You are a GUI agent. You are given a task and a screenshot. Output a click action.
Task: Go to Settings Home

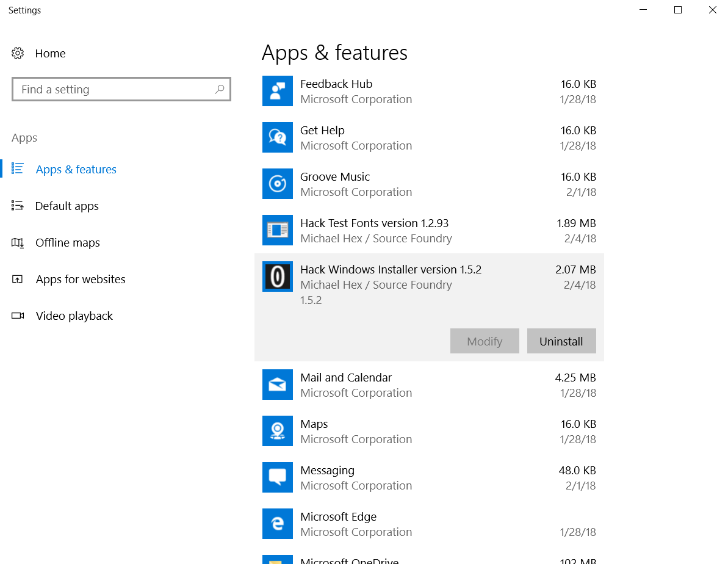50,54
